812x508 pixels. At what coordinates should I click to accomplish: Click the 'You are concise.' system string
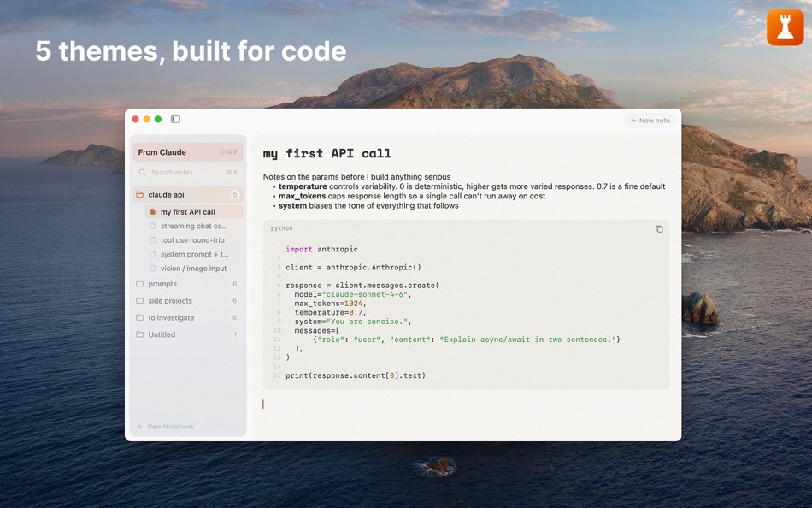[x=367, y=322]
